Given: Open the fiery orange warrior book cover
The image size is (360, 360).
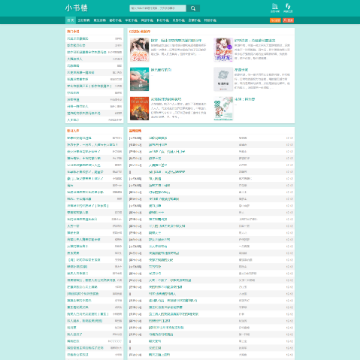Looking at the screenshot, I should [139, 109].
